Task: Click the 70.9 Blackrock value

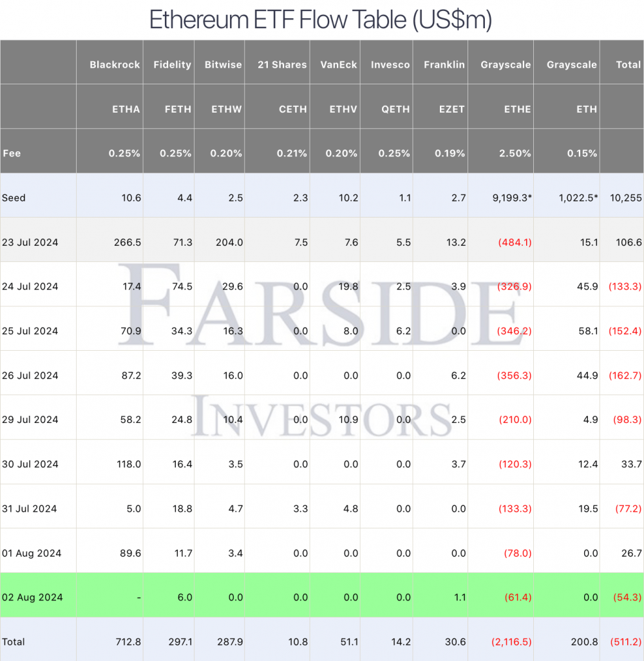Action: click(x=131, y=331)
